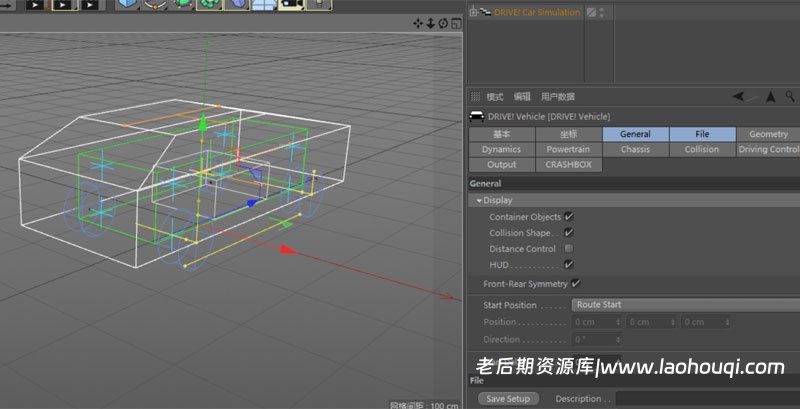
Task: Open the Start Position dropdown
Action: coord(685,305)
